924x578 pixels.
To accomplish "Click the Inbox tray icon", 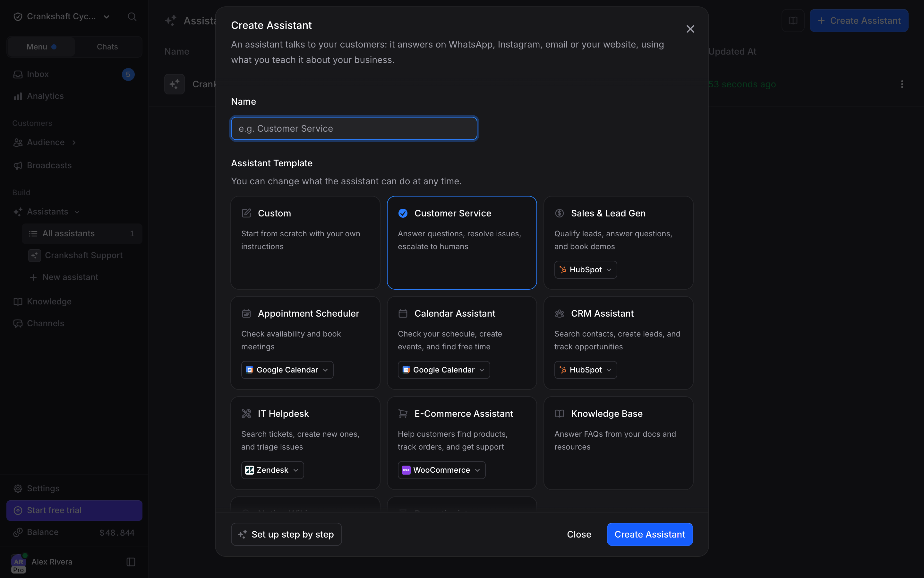I will point(18,74).
